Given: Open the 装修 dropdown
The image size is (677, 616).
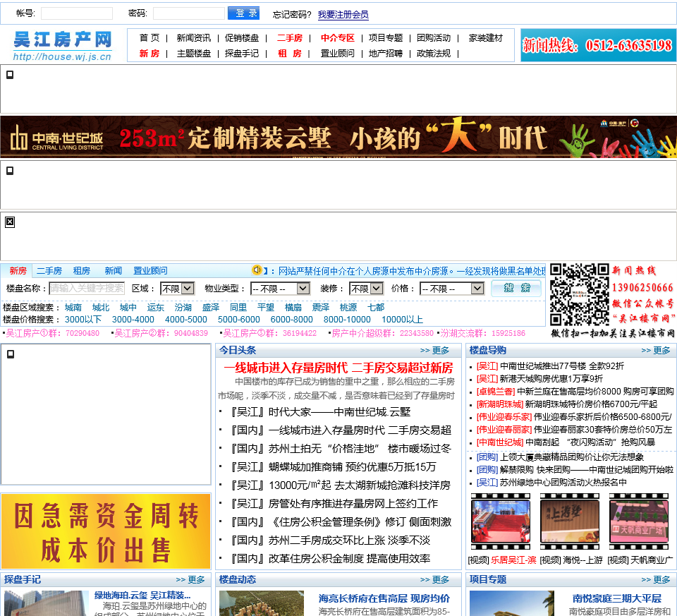Looking at the screenshot, I should [366, 288].
